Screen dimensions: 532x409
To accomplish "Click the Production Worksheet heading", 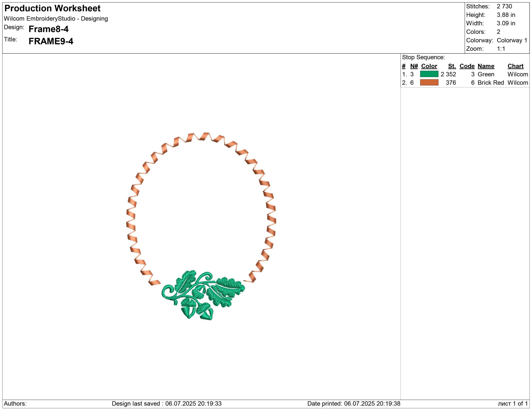I will point(52,8).
